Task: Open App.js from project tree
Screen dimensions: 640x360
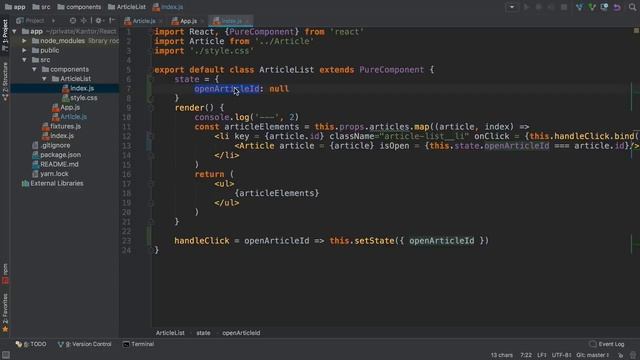Action: click(x=66, y=107)
